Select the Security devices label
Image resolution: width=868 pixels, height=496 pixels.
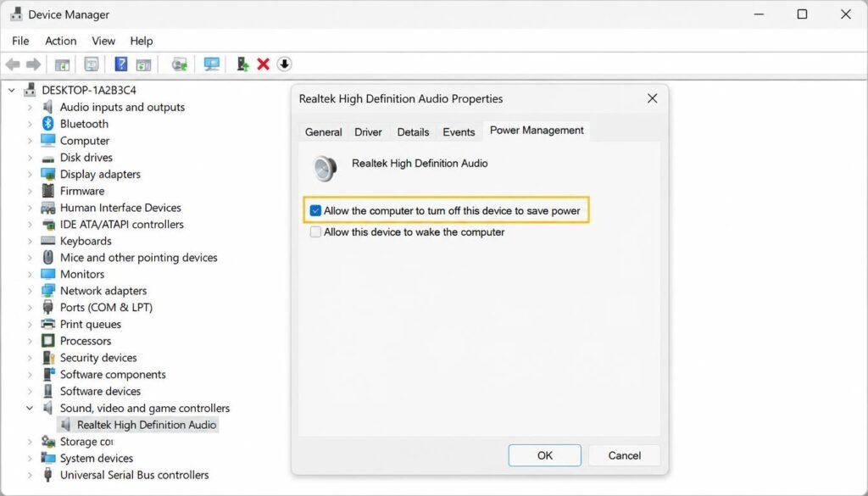click(98, 358)
